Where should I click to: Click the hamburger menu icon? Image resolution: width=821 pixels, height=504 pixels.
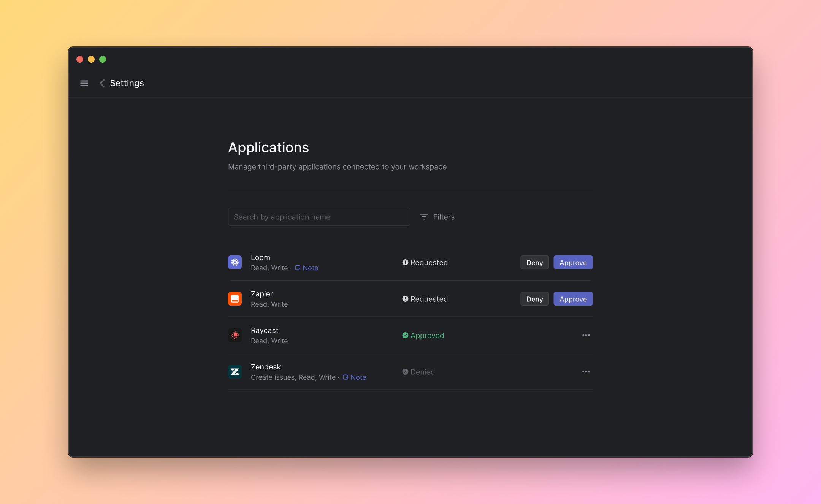coord(84,82)
